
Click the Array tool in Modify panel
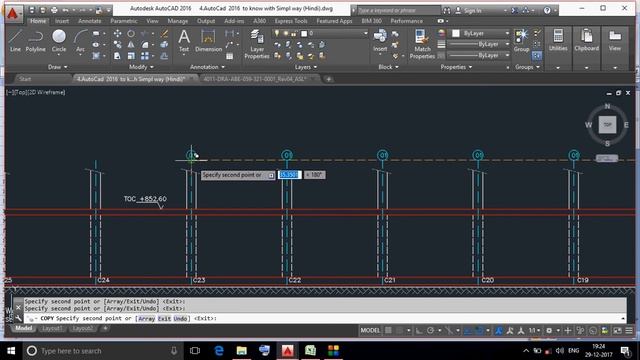pyautogui.click(x=145, y=56)
